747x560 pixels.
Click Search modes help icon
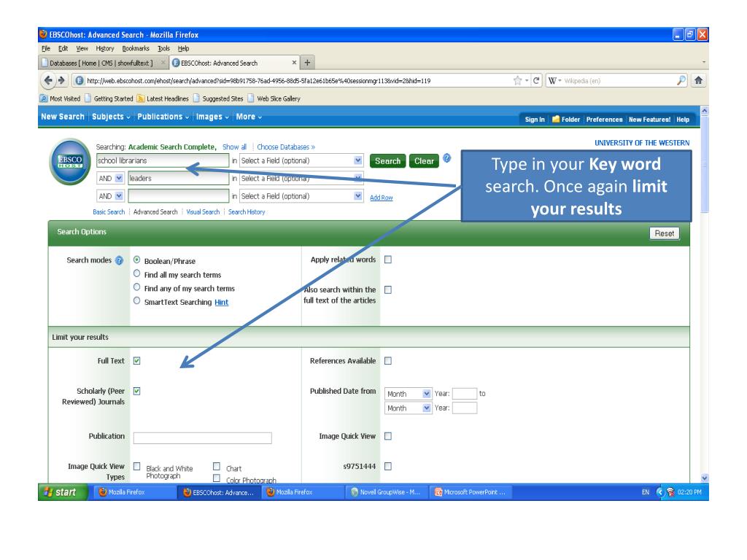[x=119, y=260]
